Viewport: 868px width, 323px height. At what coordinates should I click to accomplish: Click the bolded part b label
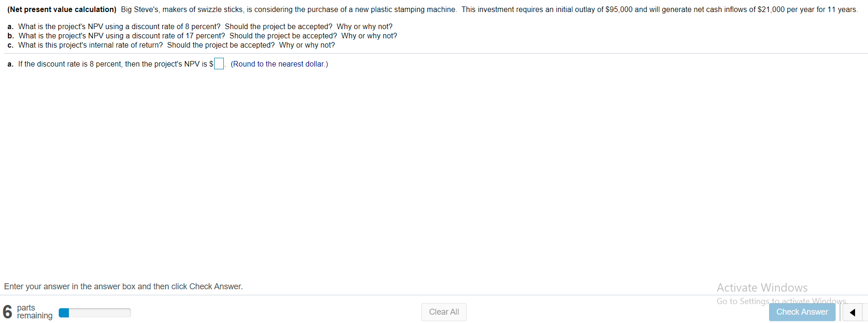click(10, 36)
